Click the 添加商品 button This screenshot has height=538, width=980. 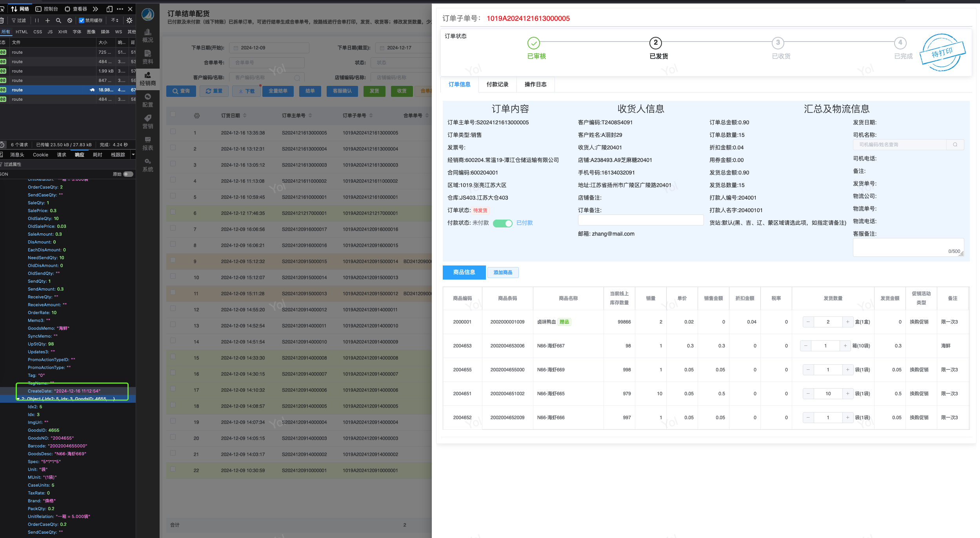[503, 273]
